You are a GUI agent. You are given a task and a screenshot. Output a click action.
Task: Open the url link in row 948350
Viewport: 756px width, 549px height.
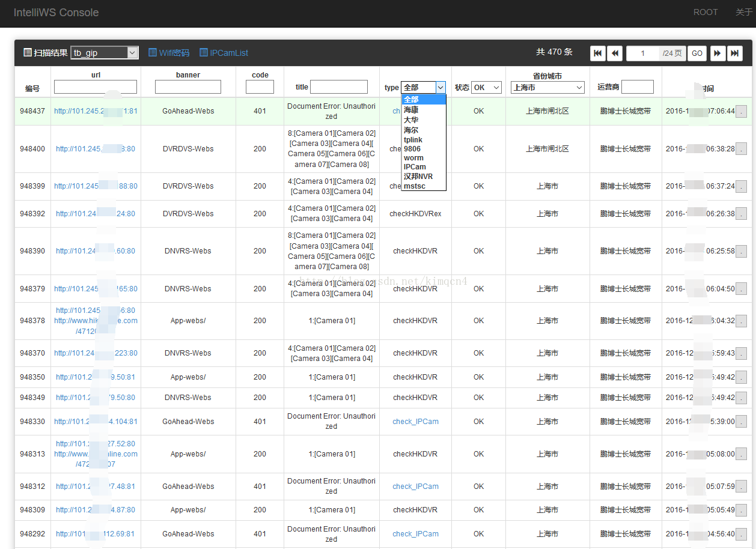tap(96, 377)
